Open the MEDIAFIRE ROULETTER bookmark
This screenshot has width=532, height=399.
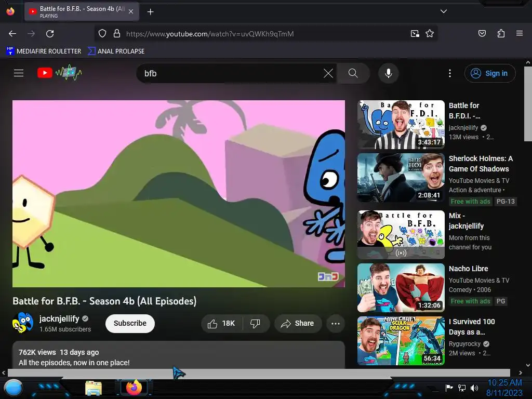[x=44, y=51]
